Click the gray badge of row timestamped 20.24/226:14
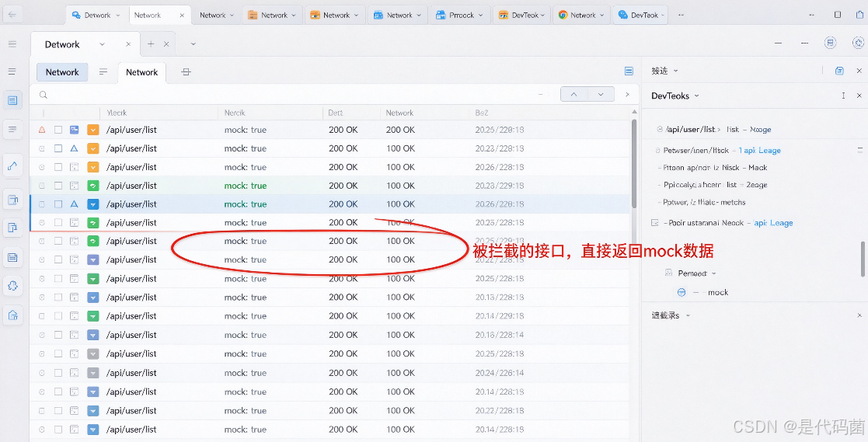Image resolution: width=868 pixels, height=442 pixels. click(93, 373)
